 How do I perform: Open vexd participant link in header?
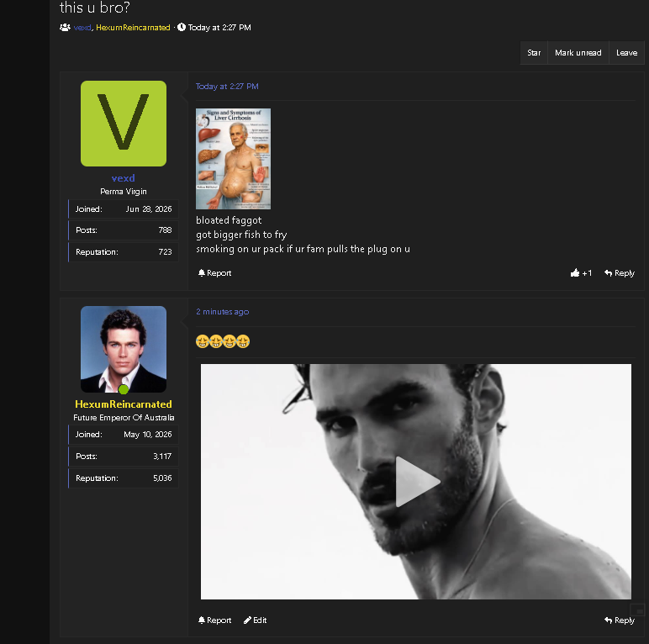(x=82, y=27)
